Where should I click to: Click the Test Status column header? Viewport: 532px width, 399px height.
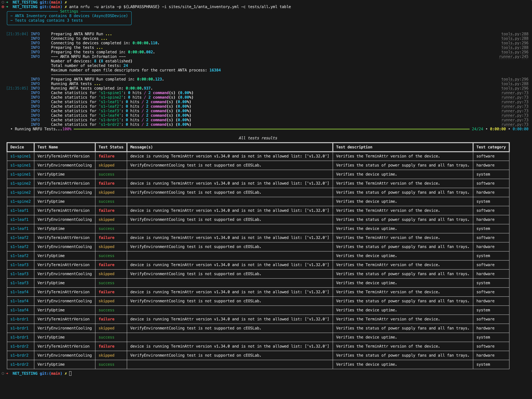pyautogui.click(x=111, y=147)
